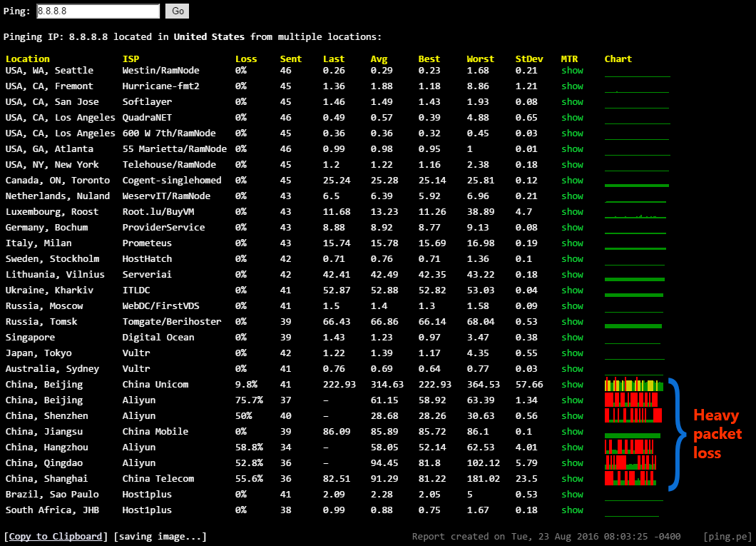Click the Avg column header
756x546 pixels.
379,59
